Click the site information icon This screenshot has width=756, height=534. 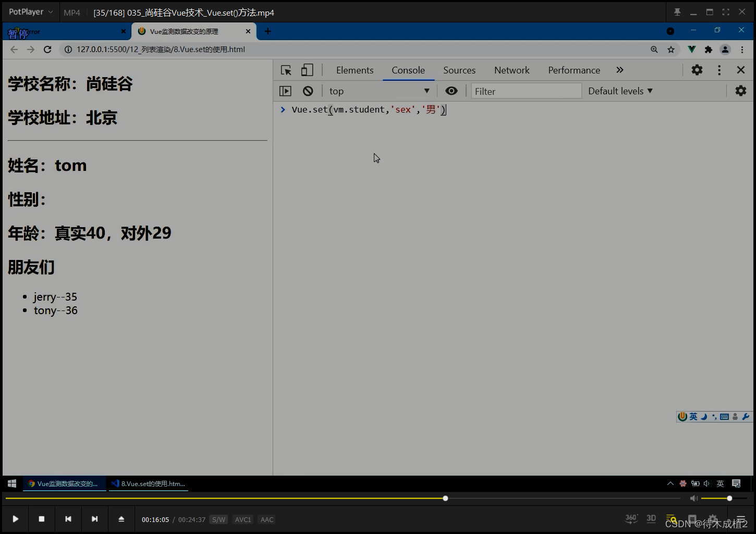68,49
